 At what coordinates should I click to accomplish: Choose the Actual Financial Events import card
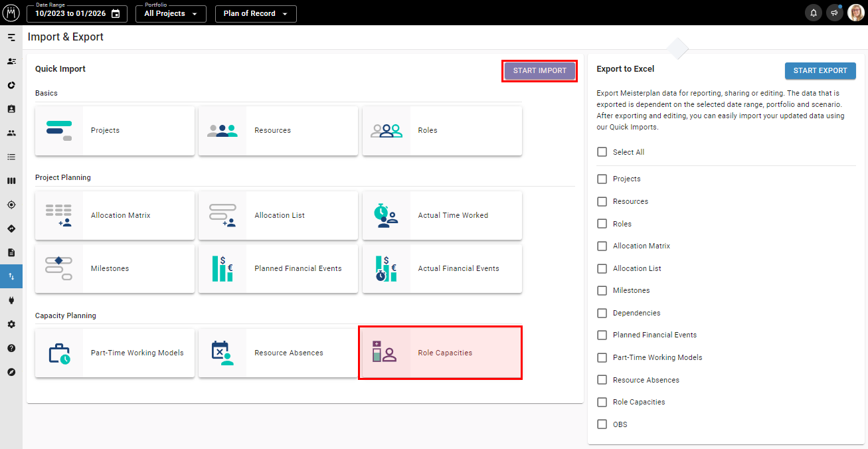click(x=442, y=269)
